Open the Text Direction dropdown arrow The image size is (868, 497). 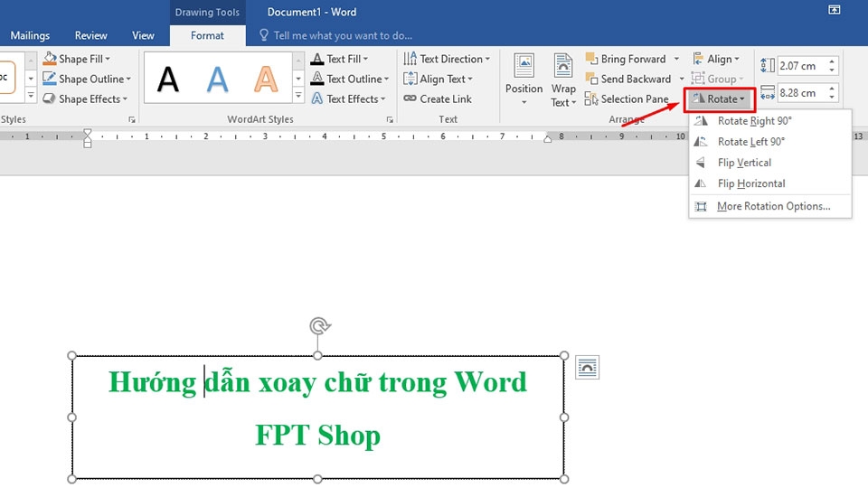[x=487, y=59]
